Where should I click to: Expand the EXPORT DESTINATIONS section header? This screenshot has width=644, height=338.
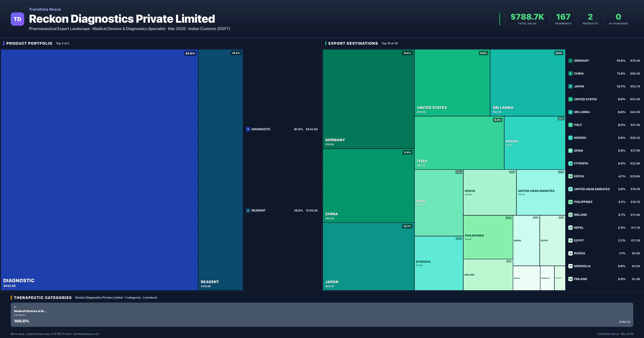pyautogui.click(x=353, y=43)
